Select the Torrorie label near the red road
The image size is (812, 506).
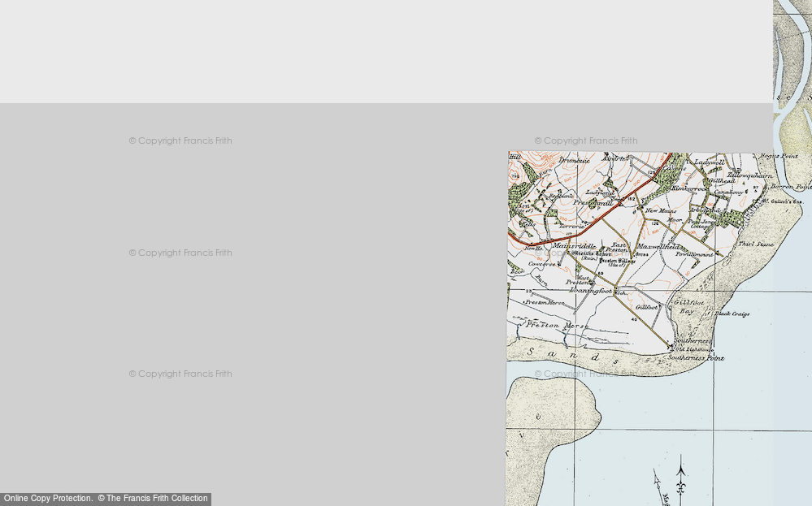(571, 226)
